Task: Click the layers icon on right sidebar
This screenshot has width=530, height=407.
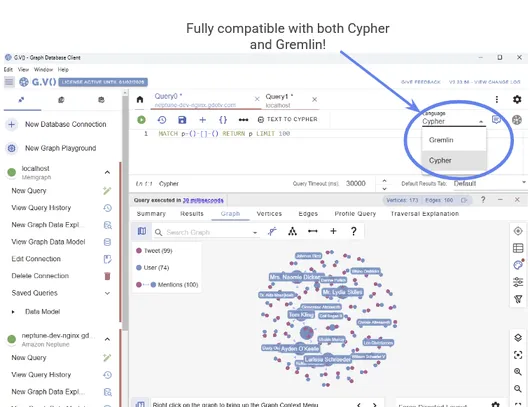Action: [518, 338]
